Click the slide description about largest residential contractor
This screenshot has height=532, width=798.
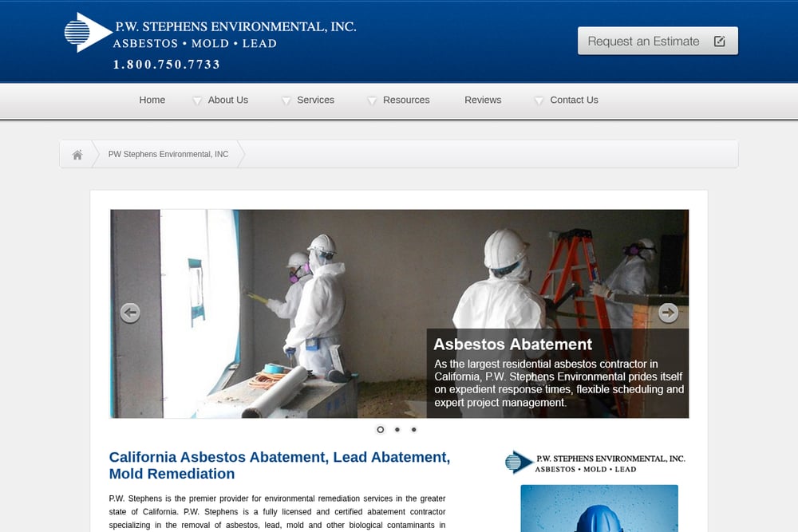559,384
